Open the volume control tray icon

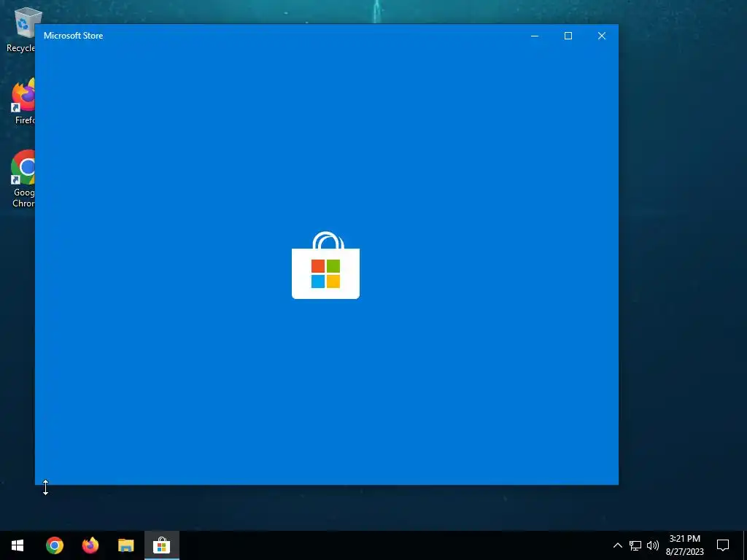653,545
